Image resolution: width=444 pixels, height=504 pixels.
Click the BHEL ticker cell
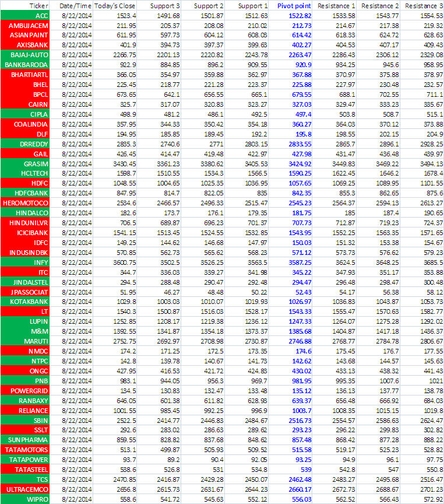point(25,85)
